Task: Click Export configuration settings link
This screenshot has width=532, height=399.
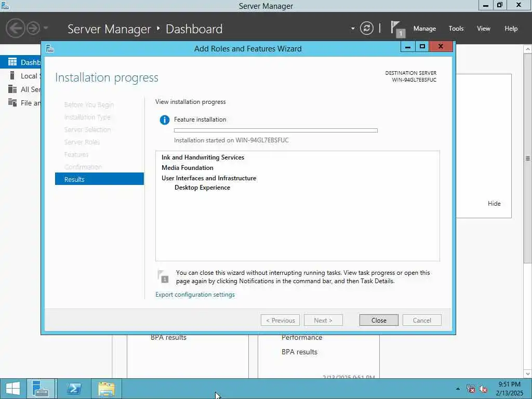Action: [x=195, y=295]
